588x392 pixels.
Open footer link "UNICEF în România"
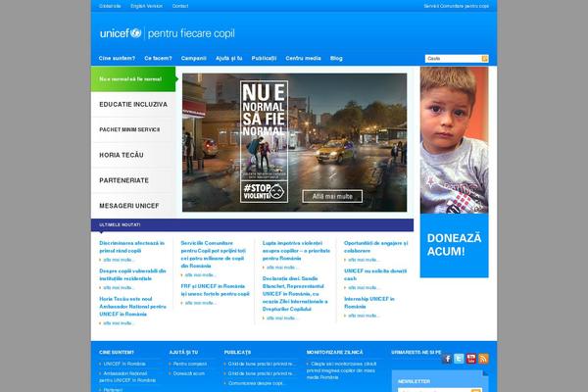pos(124,364)
